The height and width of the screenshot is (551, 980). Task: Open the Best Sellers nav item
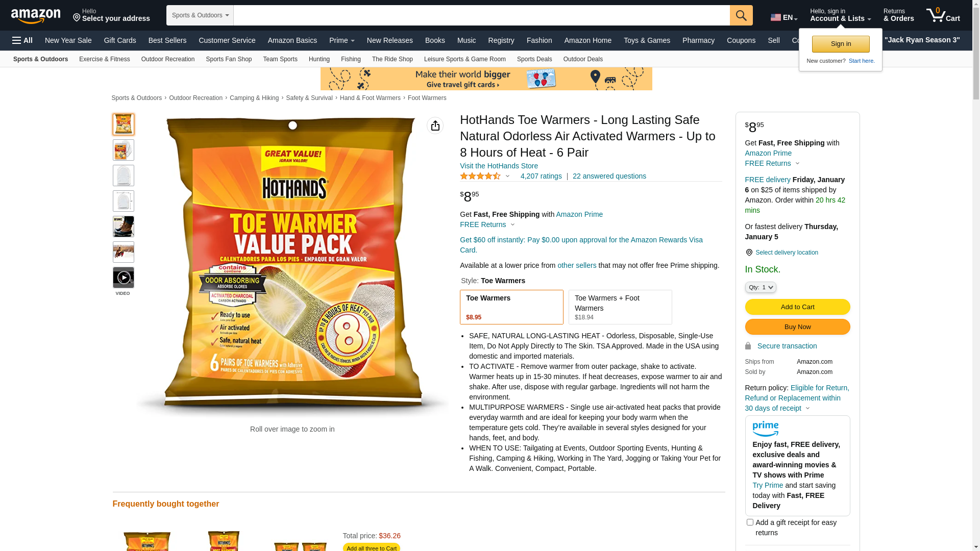167,40
